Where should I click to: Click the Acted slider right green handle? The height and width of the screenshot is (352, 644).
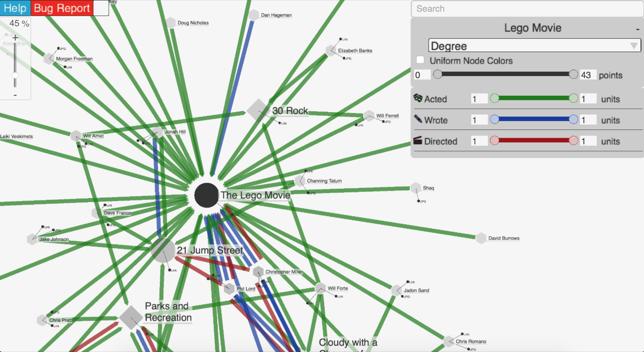pos(573,98)
